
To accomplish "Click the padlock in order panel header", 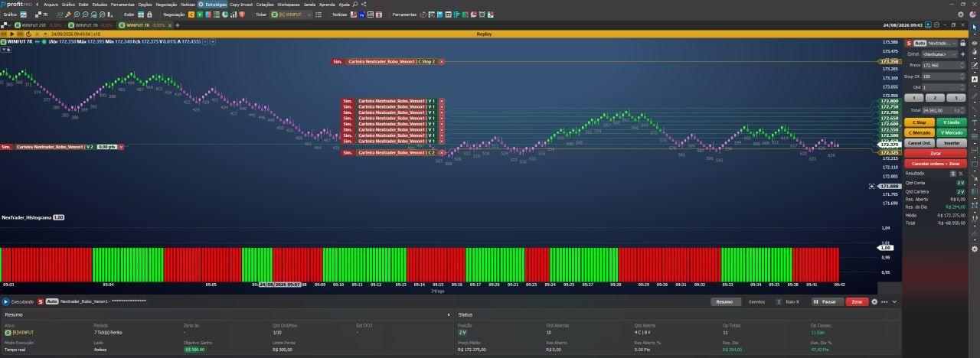I will (x=963, y=43).
